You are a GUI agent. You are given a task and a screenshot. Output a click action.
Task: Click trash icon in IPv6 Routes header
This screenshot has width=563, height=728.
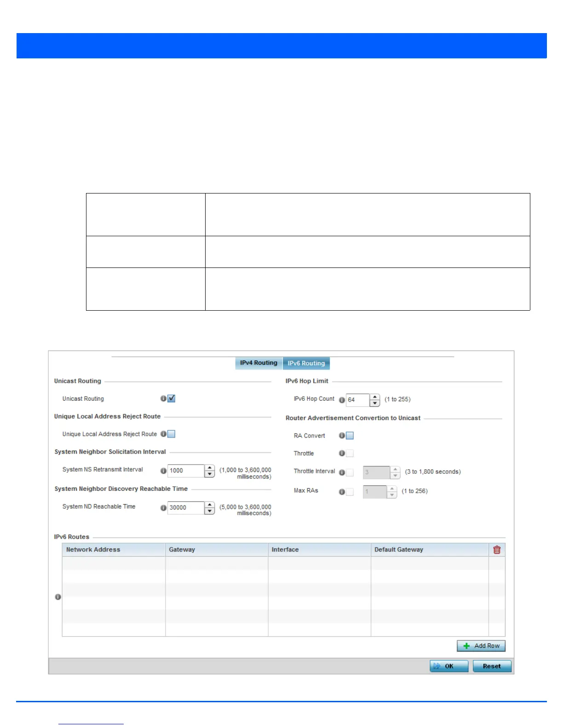[x=497, y=550]
